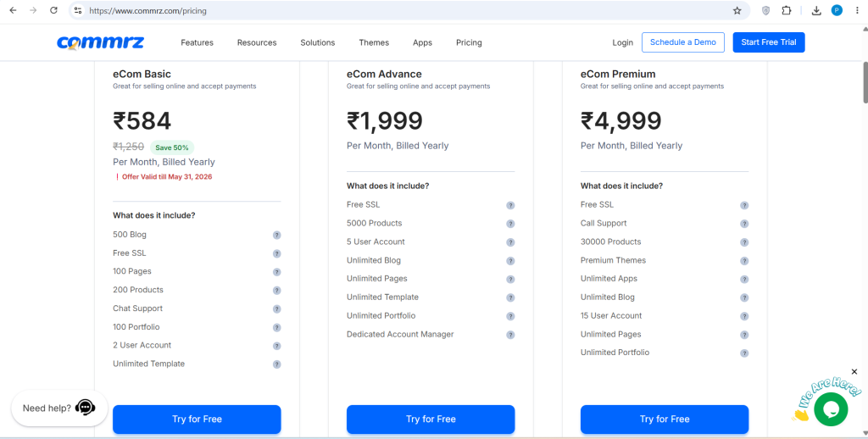Open site information icon in address bar
Viewport: 868px width, 439px height.
click(x=78, y=10)
